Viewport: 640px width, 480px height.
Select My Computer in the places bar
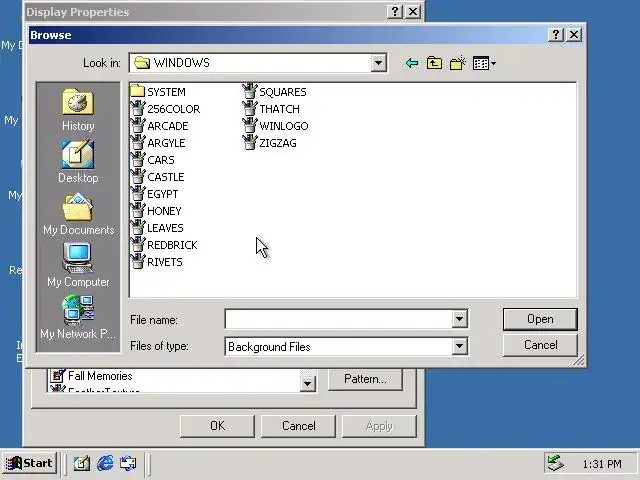point(78,265)
